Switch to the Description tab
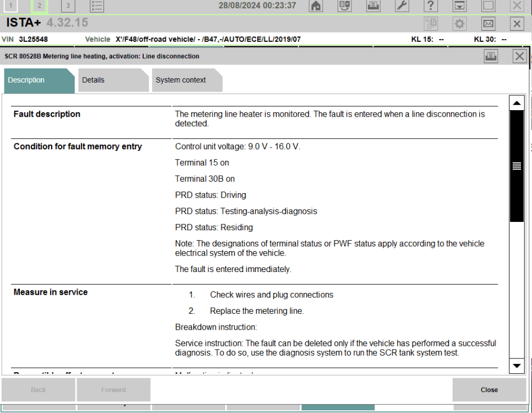 39,80
